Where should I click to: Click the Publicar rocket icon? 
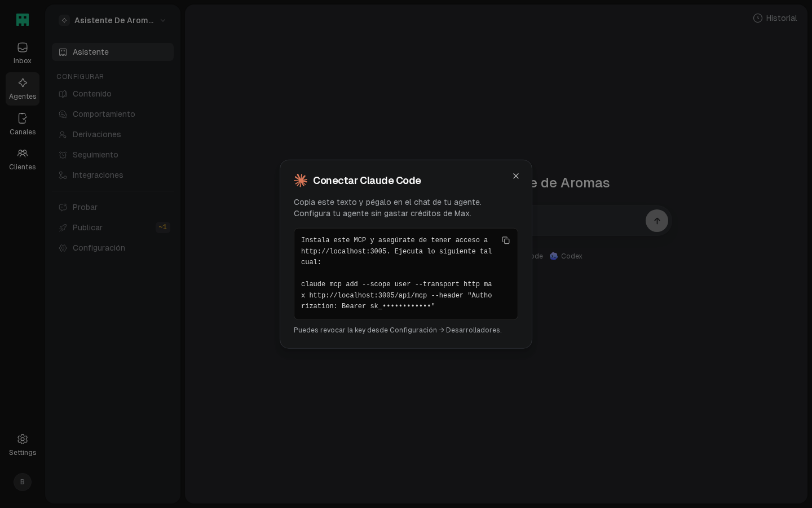(x=63, y=227)
